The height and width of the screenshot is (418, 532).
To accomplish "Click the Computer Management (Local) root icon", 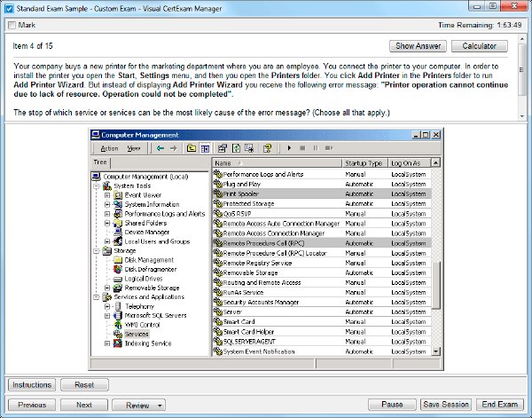I will (97, 177).
